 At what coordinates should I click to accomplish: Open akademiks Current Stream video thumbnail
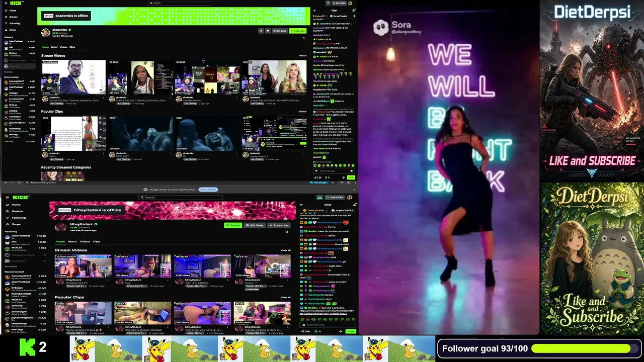(73, 77)
